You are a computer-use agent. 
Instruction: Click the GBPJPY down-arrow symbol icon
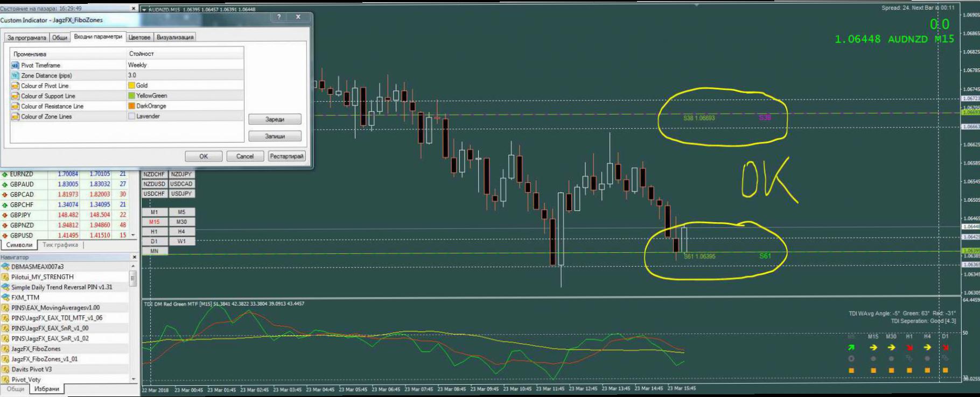click(x=5, y=215)
